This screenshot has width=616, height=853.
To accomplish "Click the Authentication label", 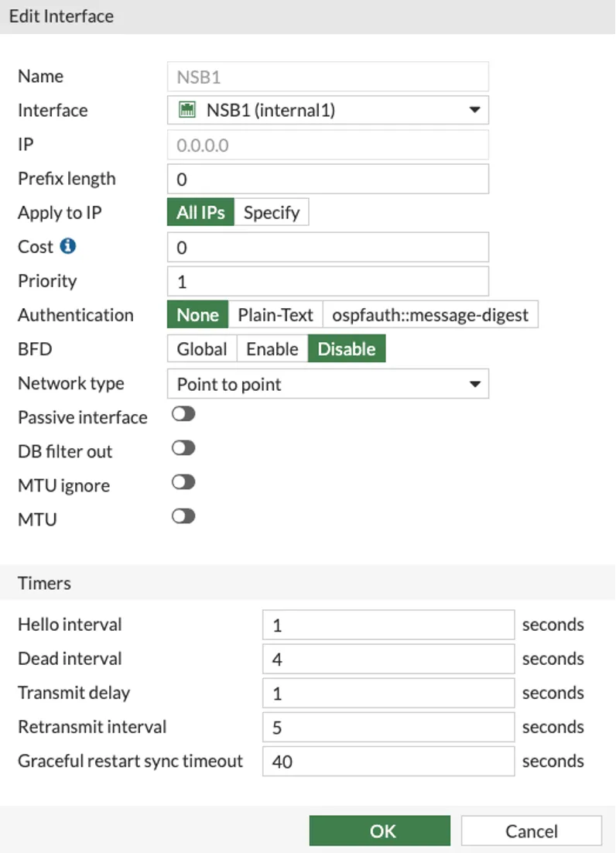I will point(76,315).
